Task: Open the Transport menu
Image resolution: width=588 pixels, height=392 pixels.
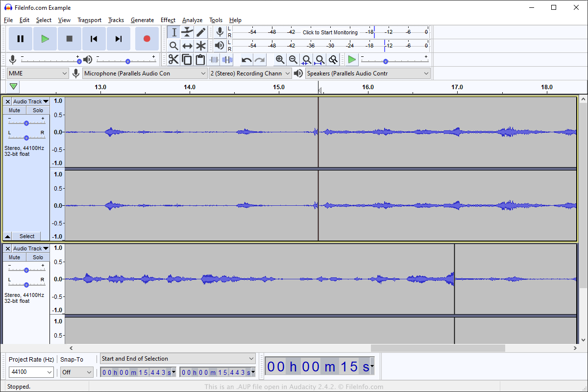Action: (90, 20)
